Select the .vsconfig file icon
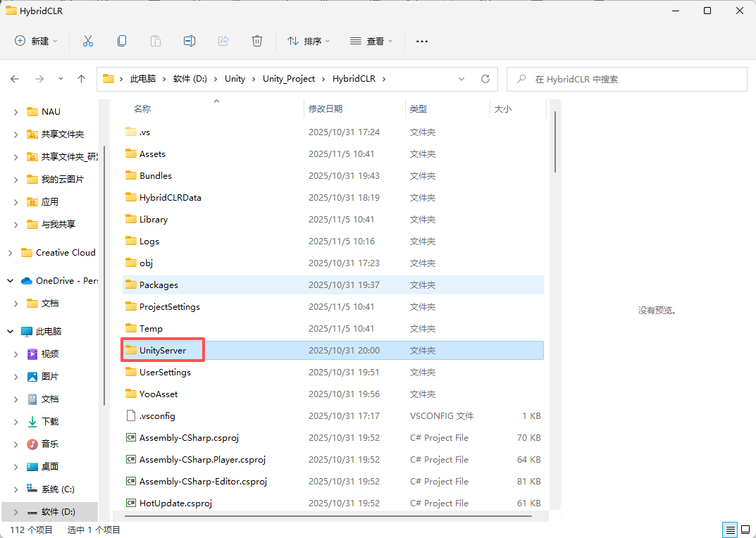Image resolution: width=756 pixels, height=538 pixels. (130, 415)
